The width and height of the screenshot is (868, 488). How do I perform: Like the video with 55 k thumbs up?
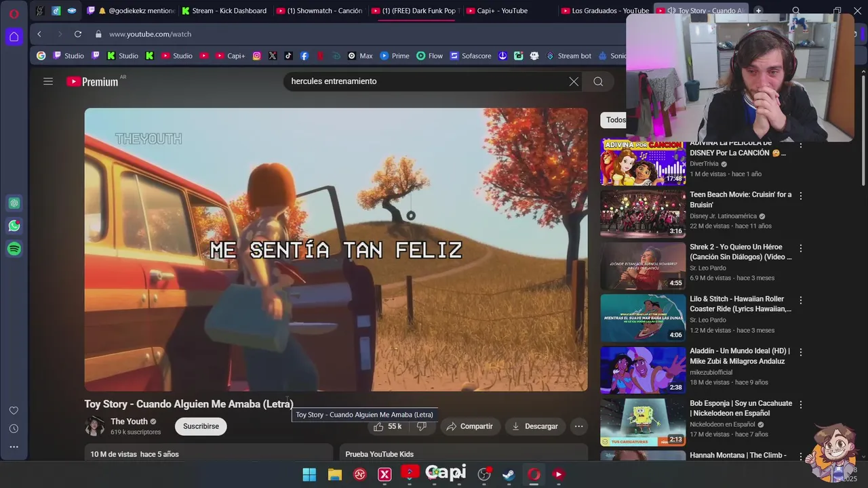[x=388, y=426]
